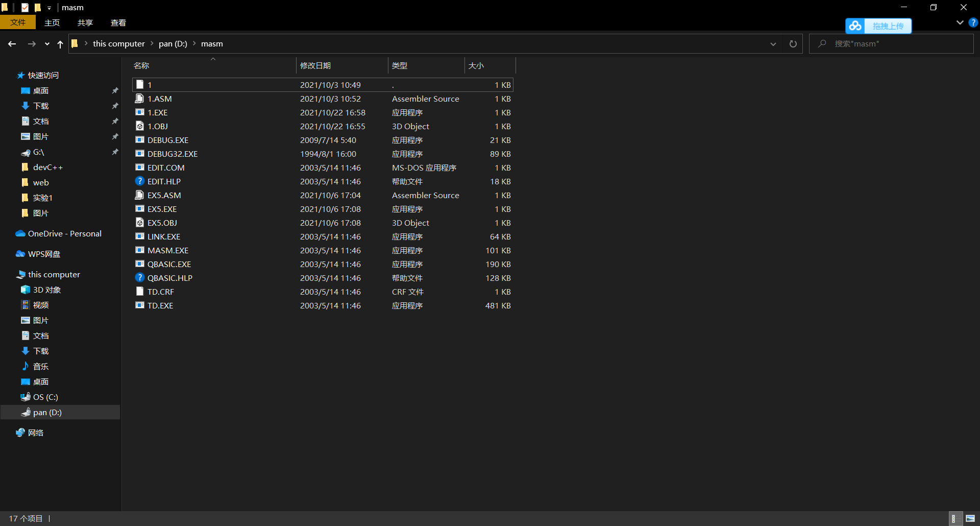Open this computer in the navigation pane
Image resolution: width=980 pixels, height=526 pixels.
click(x=54, y=274)
